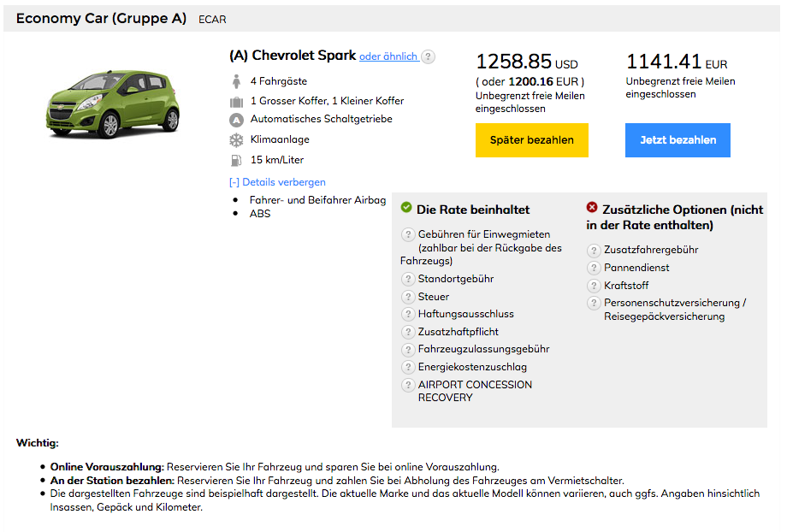Click the fuel pump icon
The height and width of the screenshot is (532, 787).
[237, 160]
